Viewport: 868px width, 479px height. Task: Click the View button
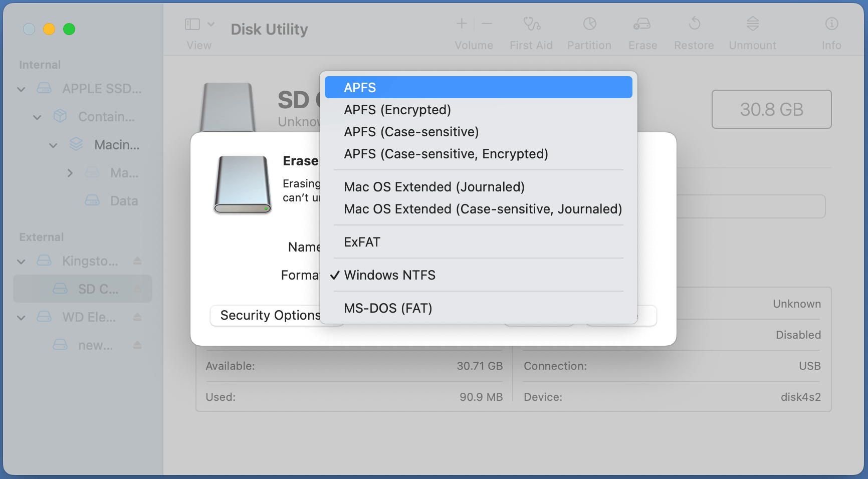(x=193, y=23)
